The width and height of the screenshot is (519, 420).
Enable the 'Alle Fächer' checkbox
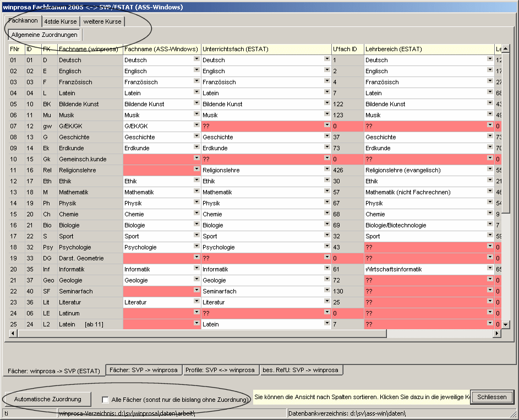coord(106,400)
